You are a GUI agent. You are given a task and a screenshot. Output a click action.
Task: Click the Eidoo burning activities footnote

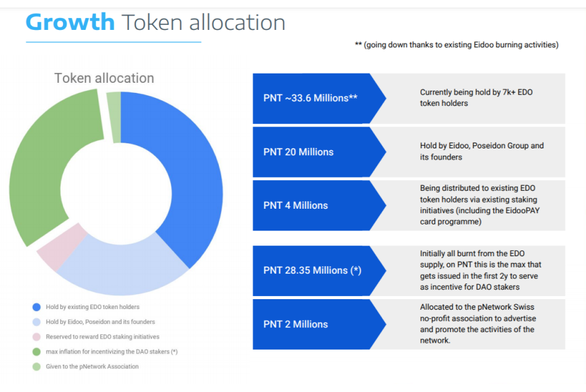pos(457,45)
